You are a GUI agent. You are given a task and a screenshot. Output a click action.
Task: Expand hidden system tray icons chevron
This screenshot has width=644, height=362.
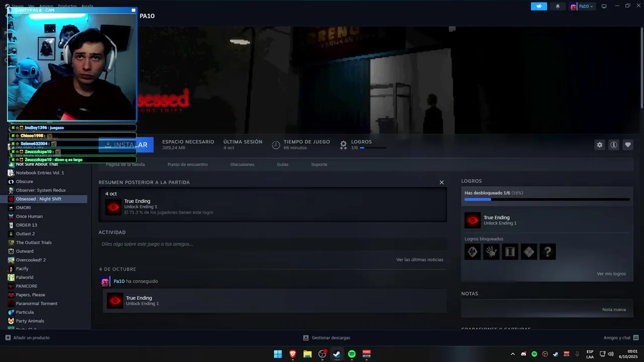513,354
